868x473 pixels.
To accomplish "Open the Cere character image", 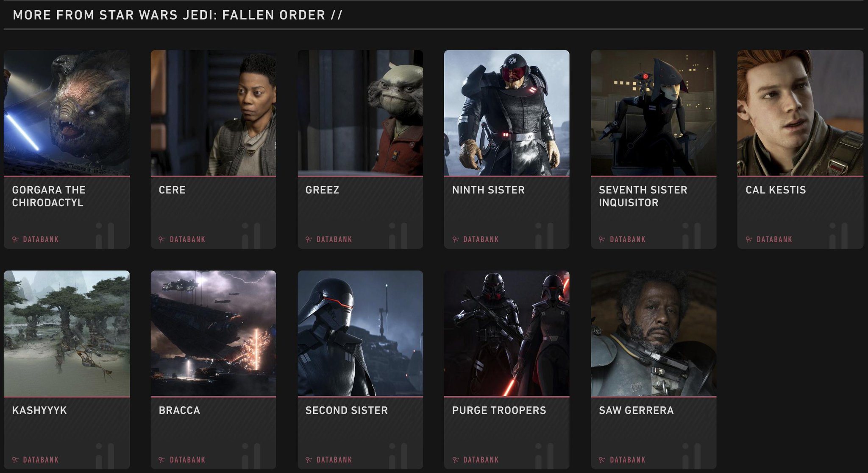I will pos(214,113).
